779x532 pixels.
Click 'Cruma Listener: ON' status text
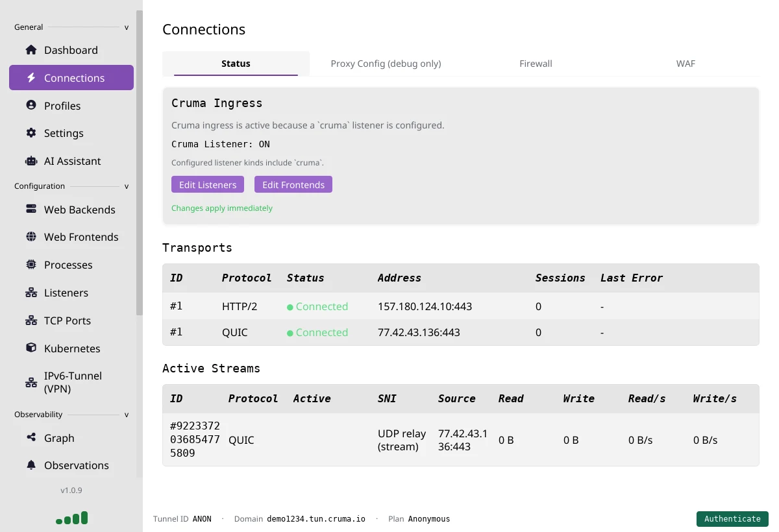221,144
